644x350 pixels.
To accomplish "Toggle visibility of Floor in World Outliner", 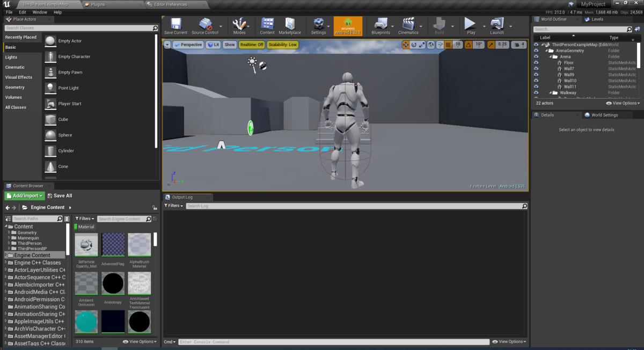I will (536, 63).
